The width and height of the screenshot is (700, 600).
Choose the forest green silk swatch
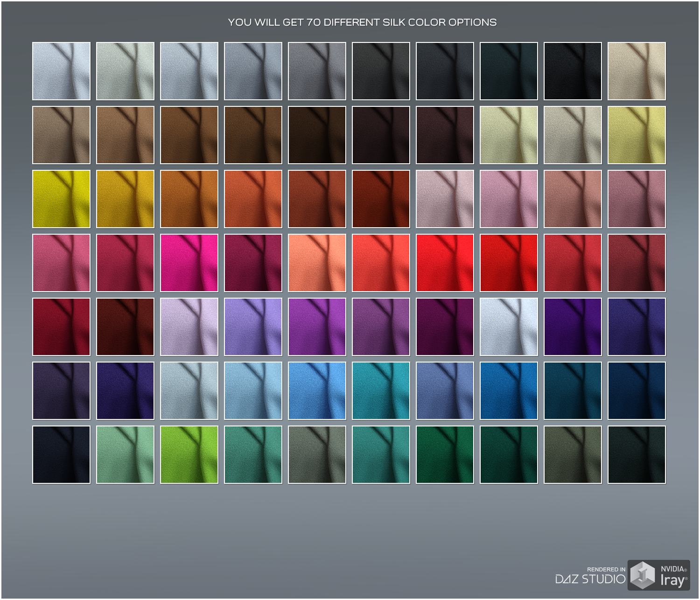[445, 454]
